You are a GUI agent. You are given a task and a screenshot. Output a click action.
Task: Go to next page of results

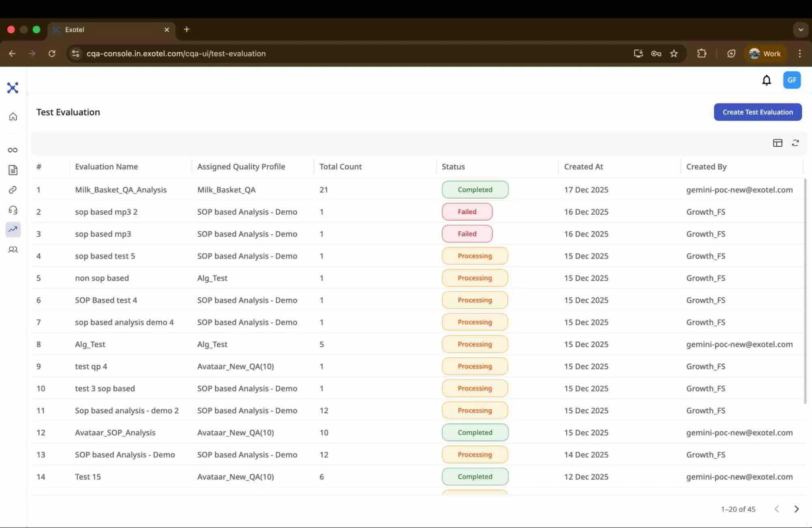797,509
